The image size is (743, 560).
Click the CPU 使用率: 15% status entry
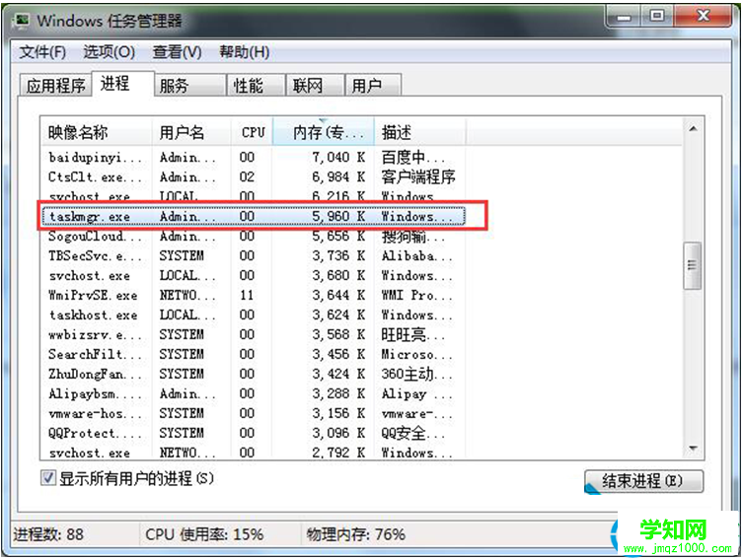[x=204, y=534]
